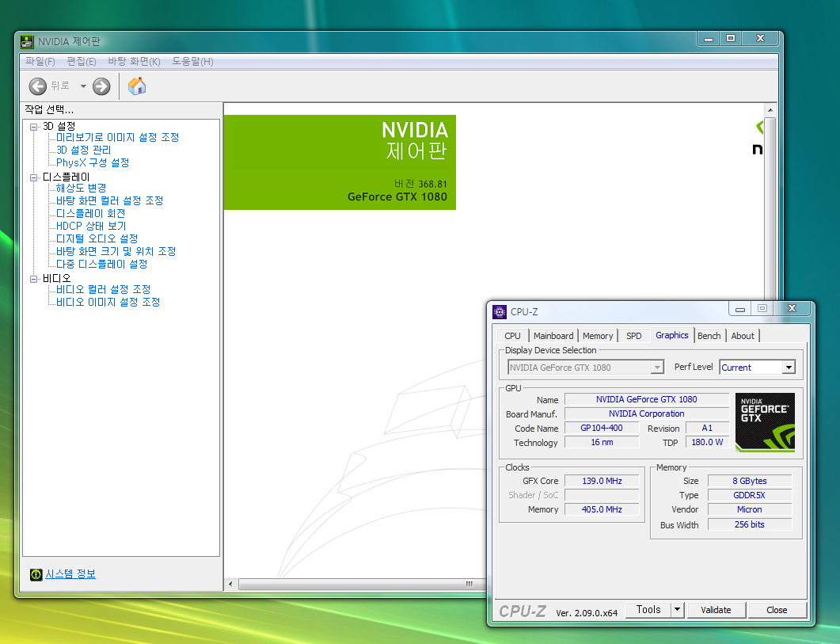Switch to the Memory tab in CPU-Z
The width and height of the screenshot is (840, 644).
point(598,336)
